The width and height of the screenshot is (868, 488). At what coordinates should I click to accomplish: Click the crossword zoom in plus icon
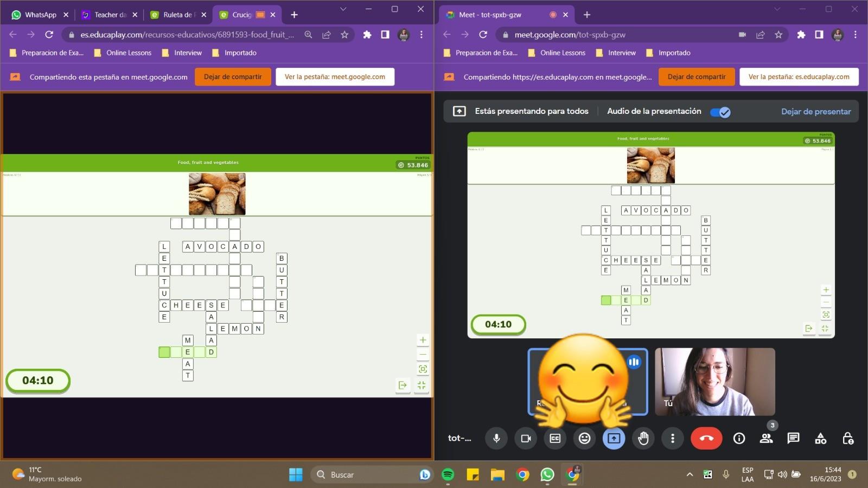tap(423, 340)
